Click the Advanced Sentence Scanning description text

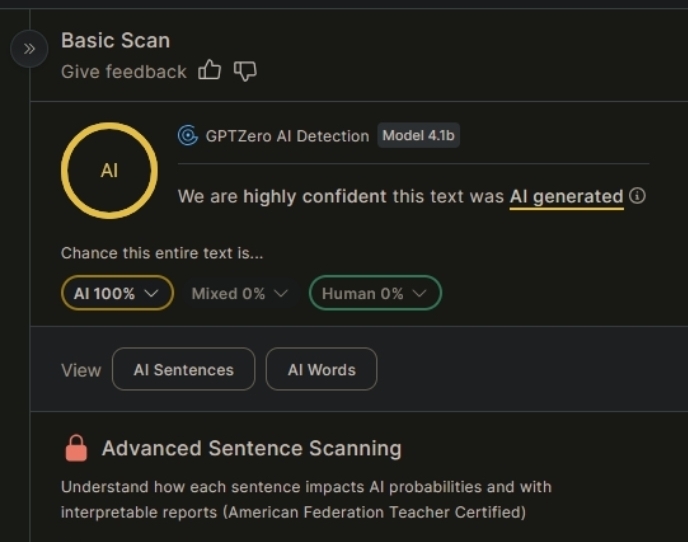305,499
